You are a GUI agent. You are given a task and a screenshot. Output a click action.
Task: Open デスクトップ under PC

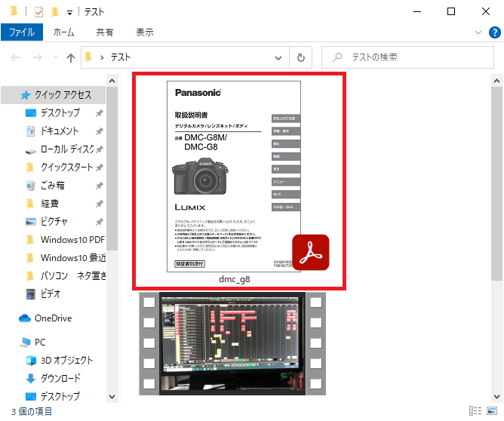60,397
